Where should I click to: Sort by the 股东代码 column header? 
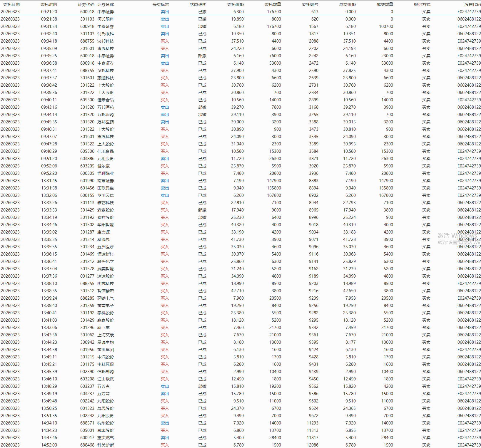(472, 4)
